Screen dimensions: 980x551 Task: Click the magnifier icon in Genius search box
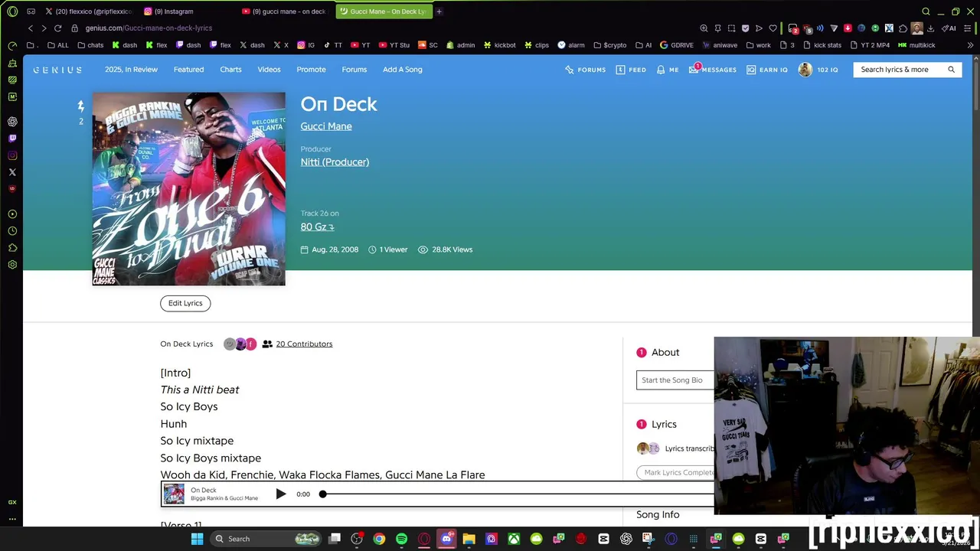pos(951,70)
